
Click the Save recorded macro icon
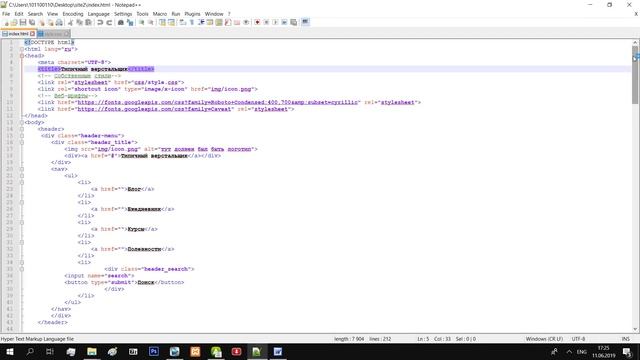tap(293, 22)
